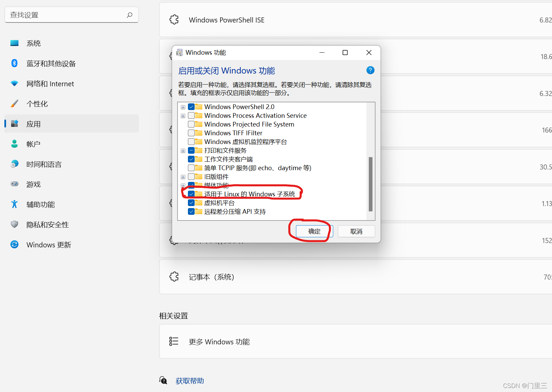552x392 pixels.
Task: Open 蓝牙和其他设备 settings category
Action: (71, 63)
